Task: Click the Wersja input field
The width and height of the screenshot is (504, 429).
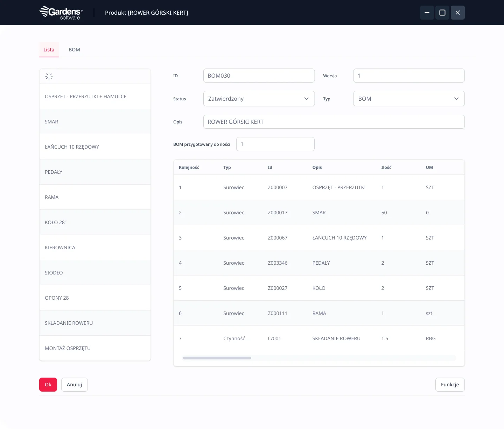Action: point(408,76)
